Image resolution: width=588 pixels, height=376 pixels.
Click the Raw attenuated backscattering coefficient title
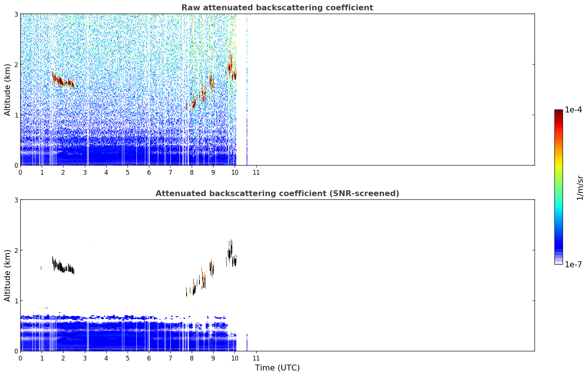[x=277, y=8]
